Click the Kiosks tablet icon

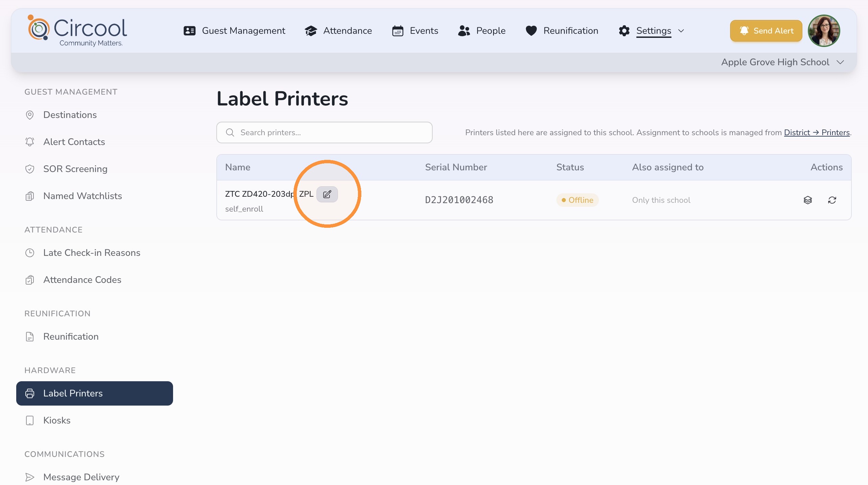pos(30,420)
